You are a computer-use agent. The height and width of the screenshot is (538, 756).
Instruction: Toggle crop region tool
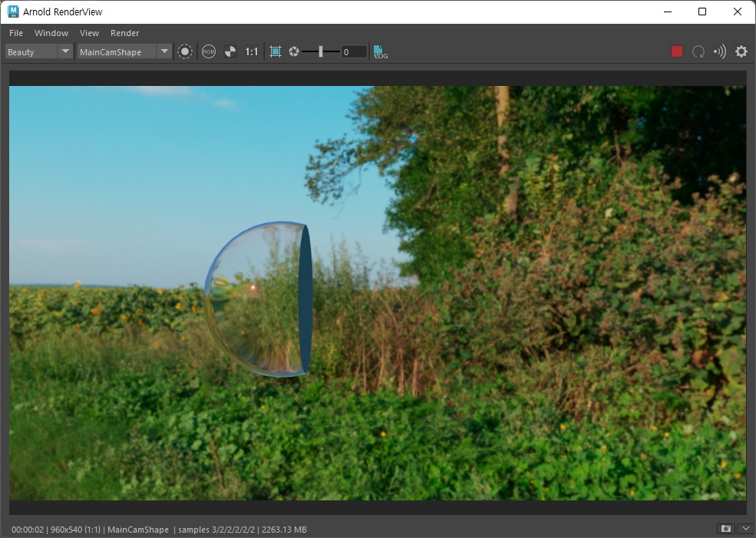coord(276,51)
